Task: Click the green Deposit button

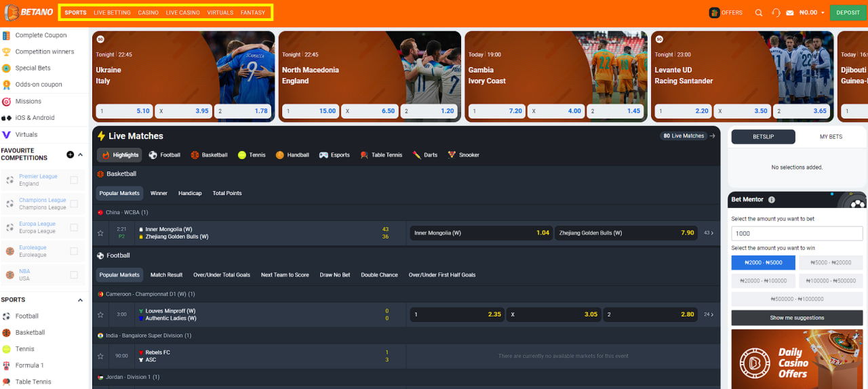Action: 848,13
